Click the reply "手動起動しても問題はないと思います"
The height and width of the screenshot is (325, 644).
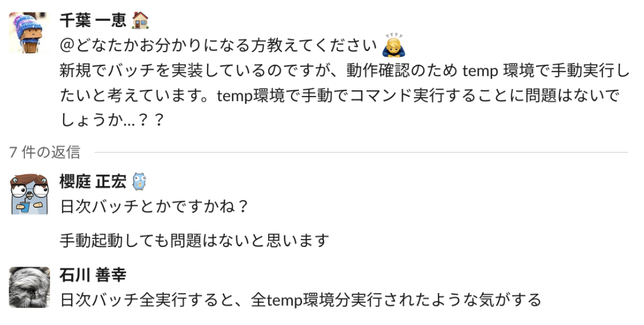click(x=194, y=241)
